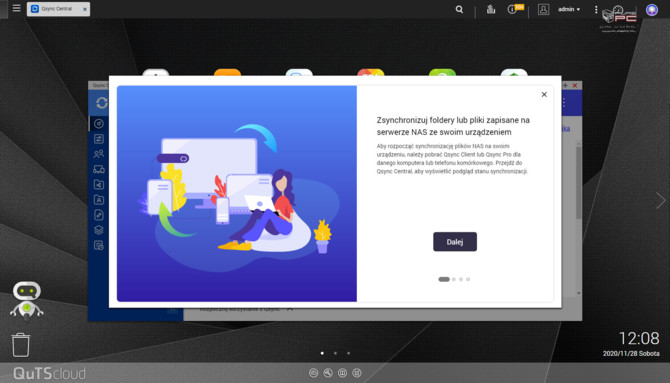
Task: Open Overview in Qsync sidebar
Action: (99, 124)
